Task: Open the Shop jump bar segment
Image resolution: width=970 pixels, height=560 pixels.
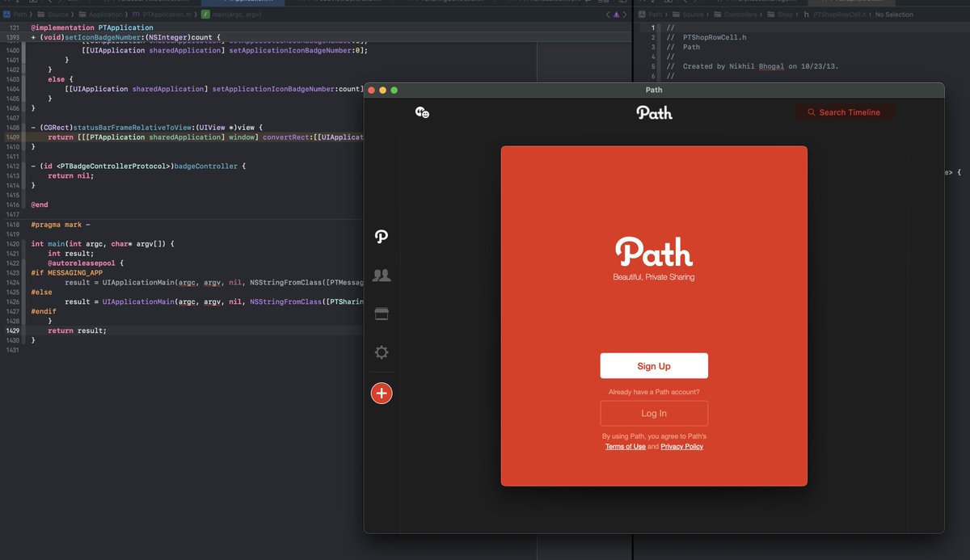Action: click(779, 15)
